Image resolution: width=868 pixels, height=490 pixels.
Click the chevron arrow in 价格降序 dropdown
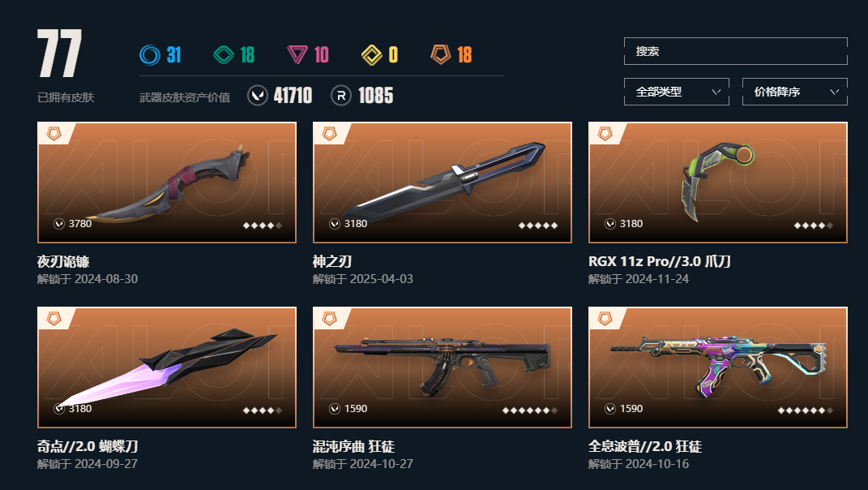click(835, 92)
